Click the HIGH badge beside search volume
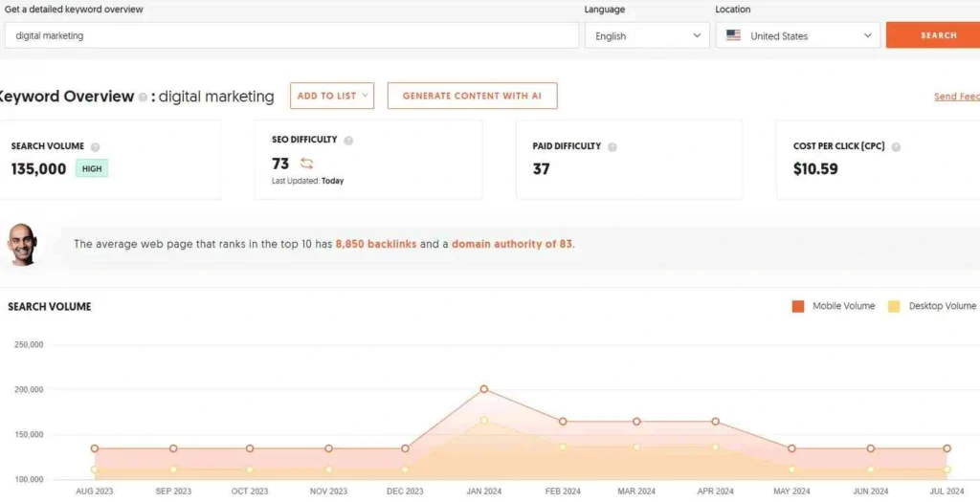This screenshot has width=980, height=502. point(92,168)
